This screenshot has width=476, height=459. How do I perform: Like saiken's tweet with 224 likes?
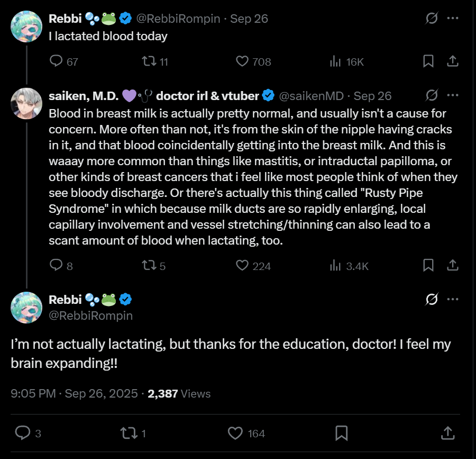coord(242,265)
